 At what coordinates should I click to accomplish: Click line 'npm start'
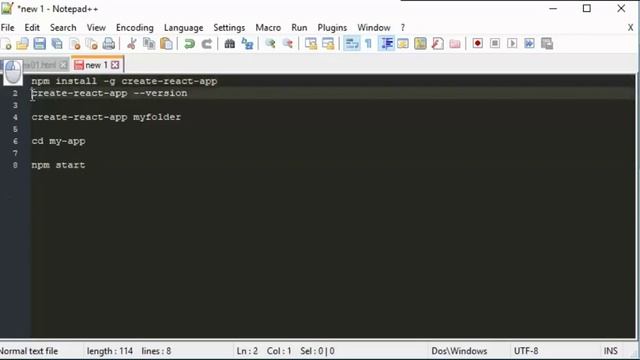pyautogui.click(x=58, y=165)
